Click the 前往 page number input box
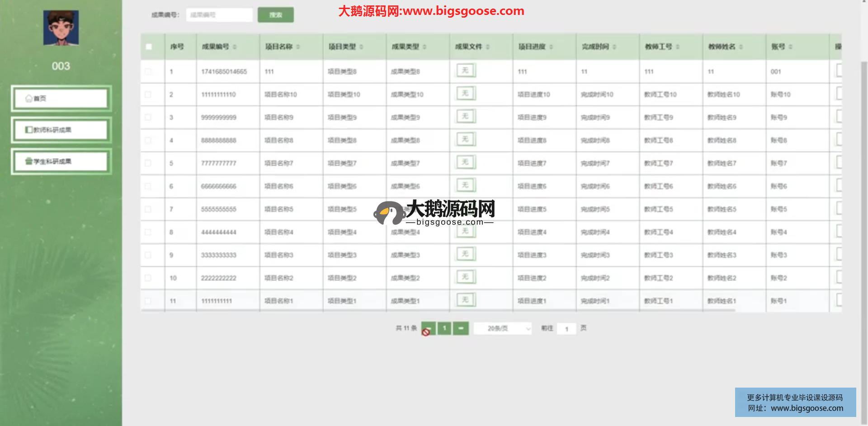868x426 pixels. (x=566, y=329)
